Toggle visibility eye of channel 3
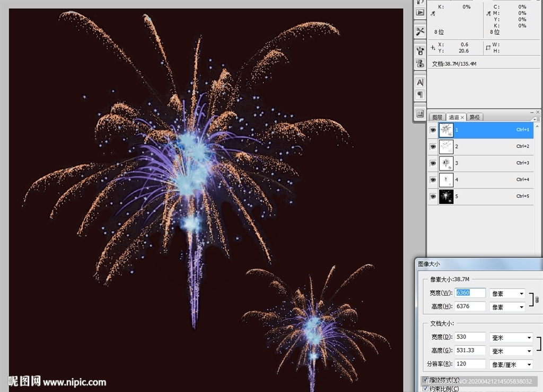Screen dimensions: 543x392 pyautogui.click(x=433, y=163)
